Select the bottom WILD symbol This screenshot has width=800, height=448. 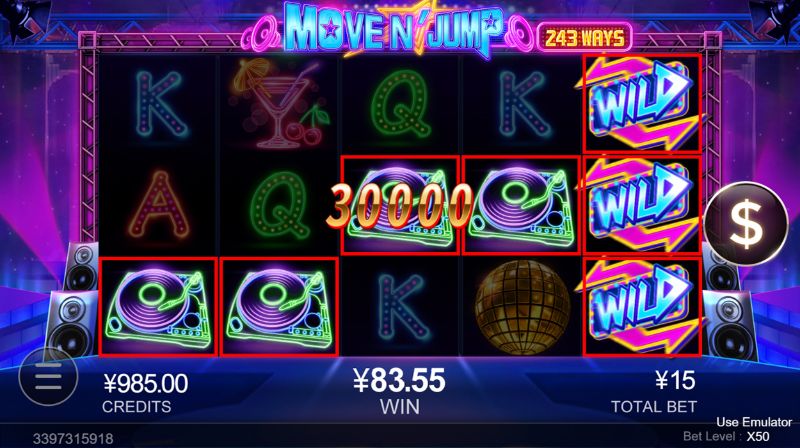tap(642, 307)
